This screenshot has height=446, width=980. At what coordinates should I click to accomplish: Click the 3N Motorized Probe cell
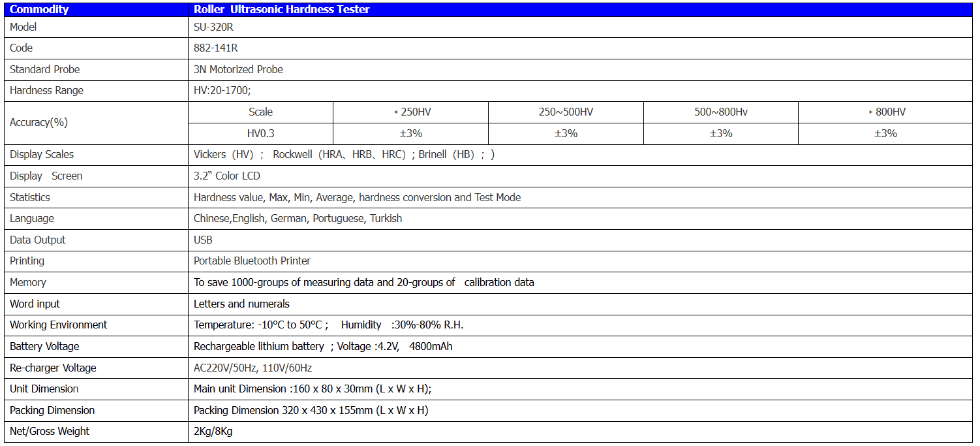pyautogui.click(x=238, y=69)
